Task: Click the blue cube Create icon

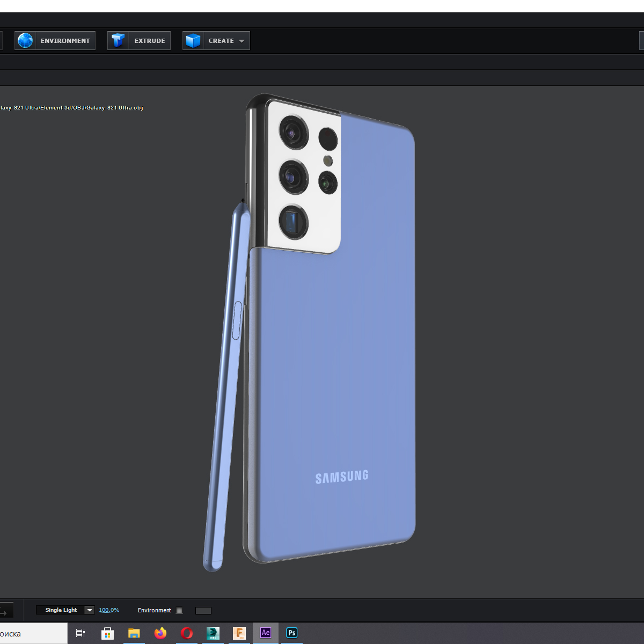Action: [193, 41]
